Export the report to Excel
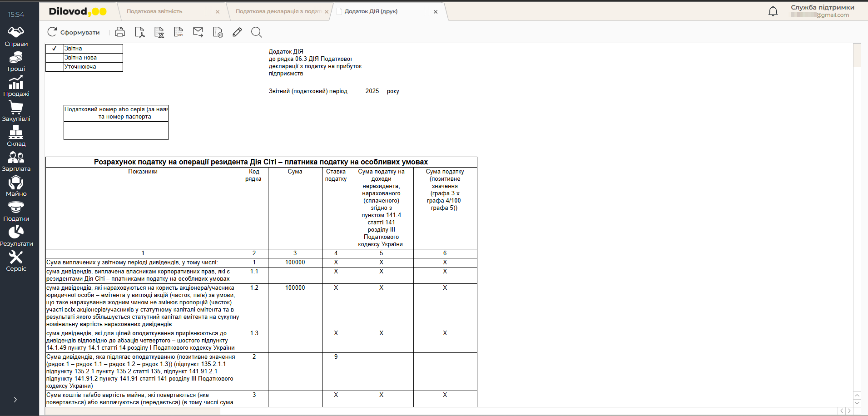The image size is (868, 416). 159,32
